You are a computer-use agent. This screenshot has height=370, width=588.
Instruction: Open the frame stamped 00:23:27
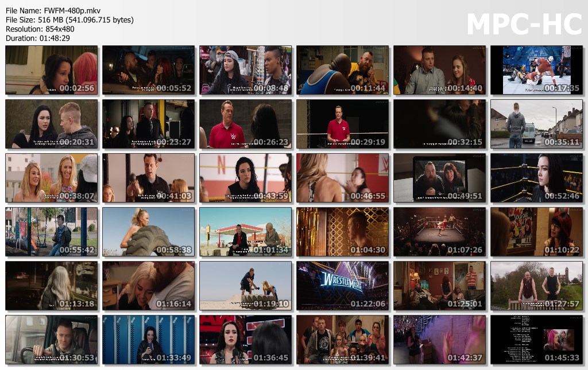[149, 124]
